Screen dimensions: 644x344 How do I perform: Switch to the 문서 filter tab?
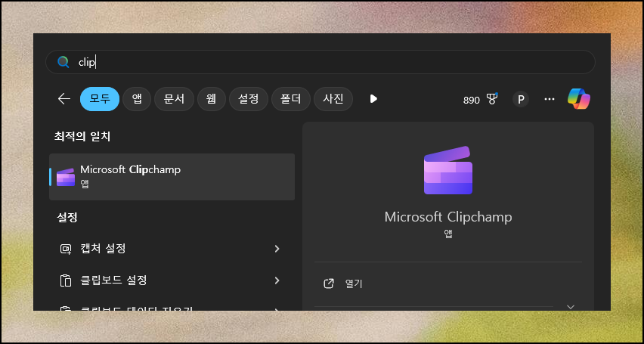(174, 99)
